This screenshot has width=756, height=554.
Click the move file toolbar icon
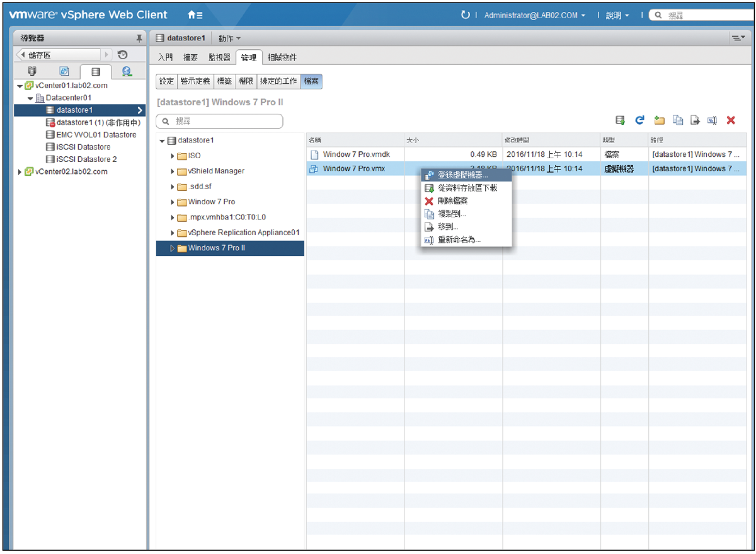pyautogui.click(x=696, y=120)
